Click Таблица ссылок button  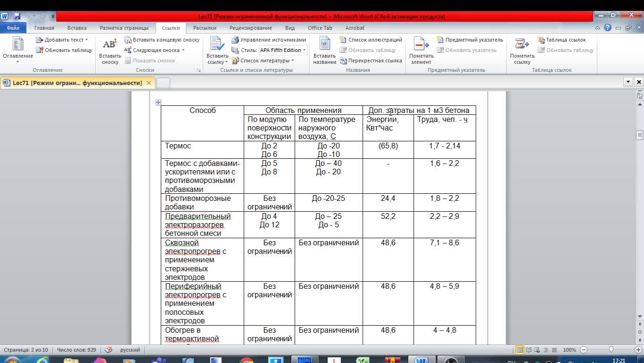pyautogui.click(x=561, y=40)
